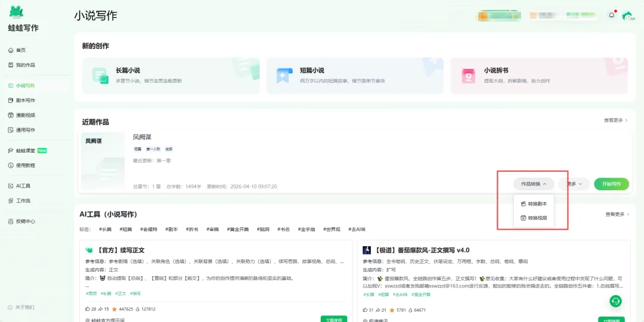Screen dimensions: 644x322
Task: Click #正文 tag on 续写正文 card
Action: [120, 293]
